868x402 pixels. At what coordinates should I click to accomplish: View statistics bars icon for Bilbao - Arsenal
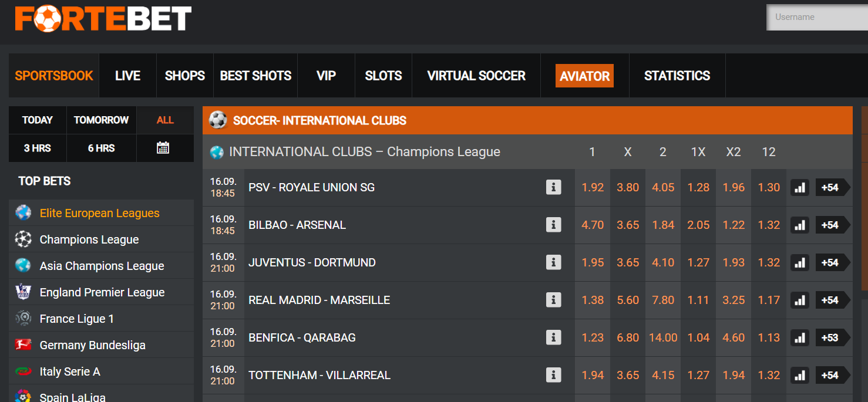click(800, 225)
